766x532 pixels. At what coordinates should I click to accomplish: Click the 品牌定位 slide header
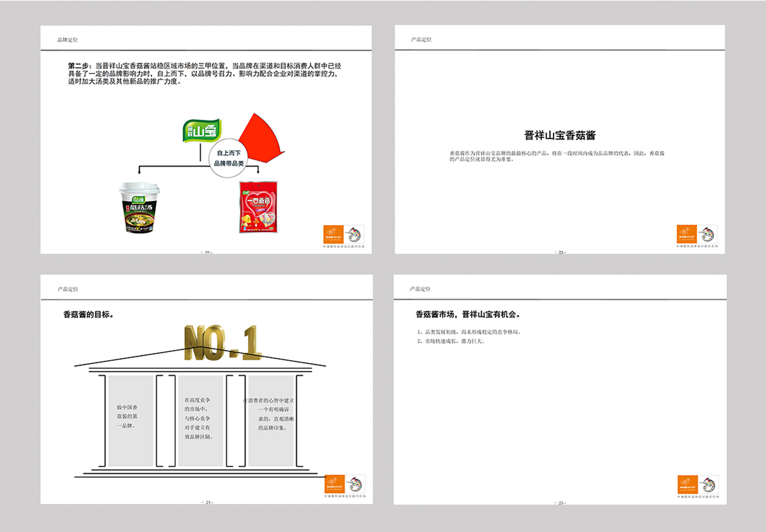click(68, 40)
